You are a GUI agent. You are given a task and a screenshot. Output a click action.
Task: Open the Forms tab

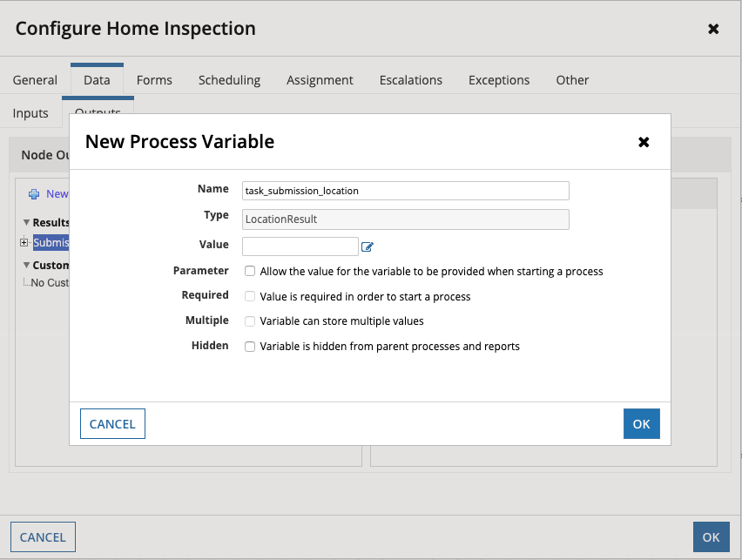(154, 80)
